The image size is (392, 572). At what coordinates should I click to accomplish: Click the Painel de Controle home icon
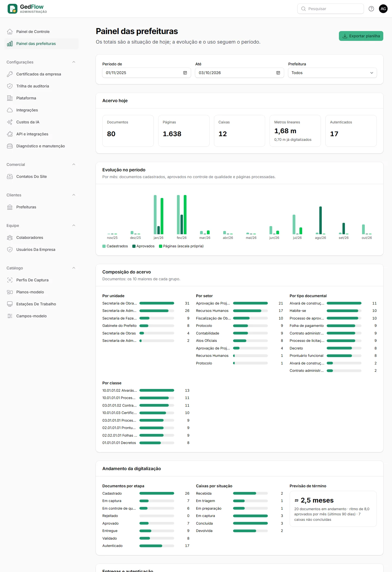[10, 32]
